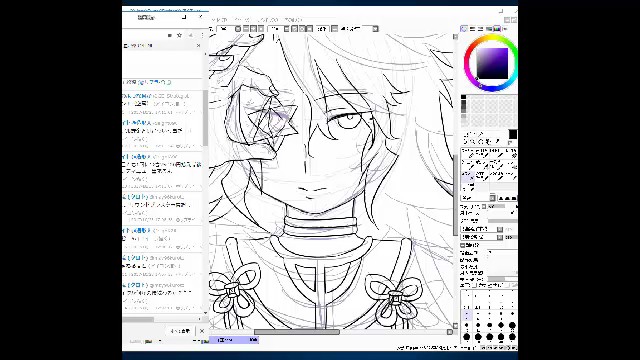
Task: Expand the first brush shape dropdown
Action: click(x=482, y=229)
